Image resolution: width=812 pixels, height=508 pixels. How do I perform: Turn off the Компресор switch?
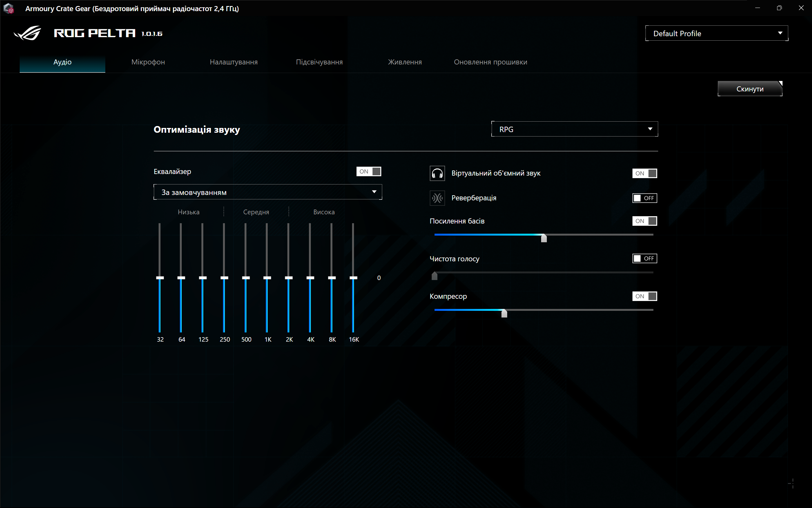(645, 296)
